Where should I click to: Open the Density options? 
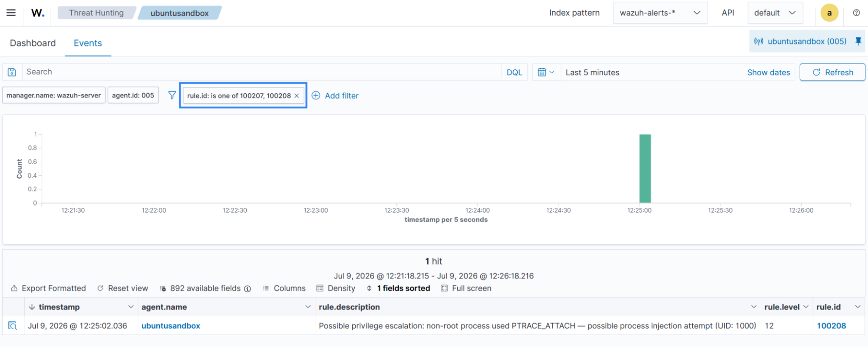336,288
